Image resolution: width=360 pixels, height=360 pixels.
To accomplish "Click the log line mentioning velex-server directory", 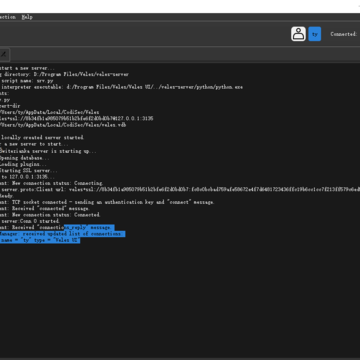I will click(x=64, y=74).
